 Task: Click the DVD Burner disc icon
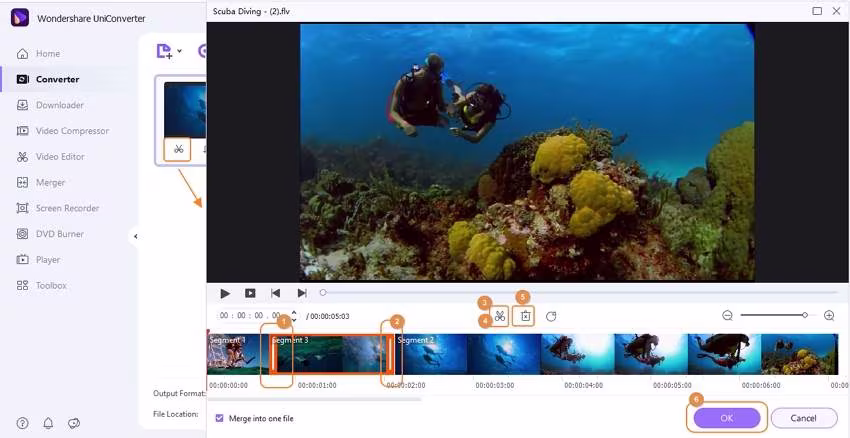point(22,234)
